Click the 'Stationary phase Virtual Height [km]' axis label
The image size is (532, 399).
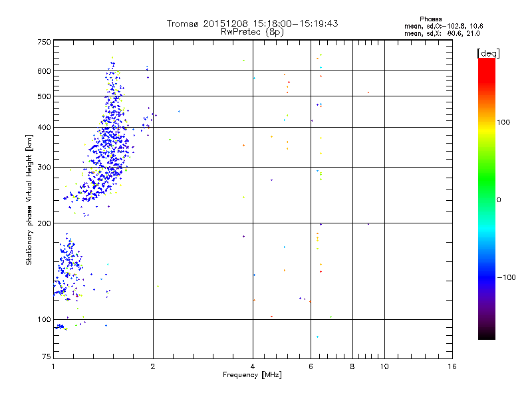tap(29, 199)
